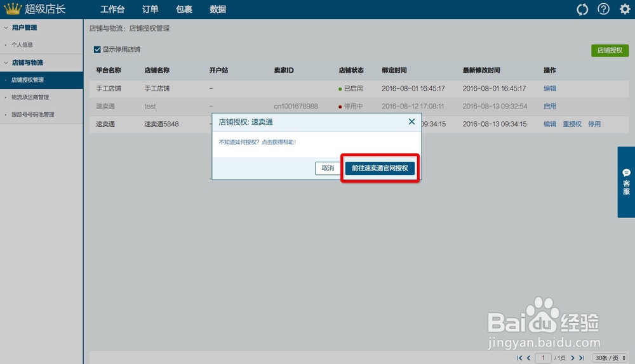Open the 客服 chat side tab
Screen dimensions: 635x364
pyautogui.click(x=626, y=182)
